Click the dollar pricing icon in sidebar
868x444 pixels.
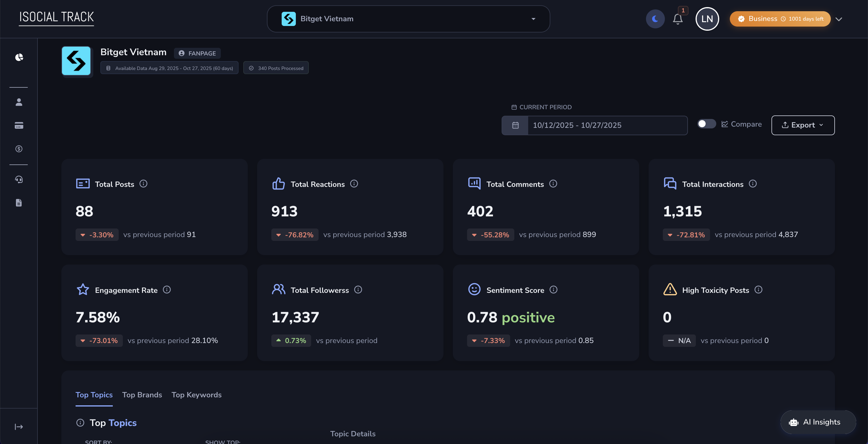19,149
